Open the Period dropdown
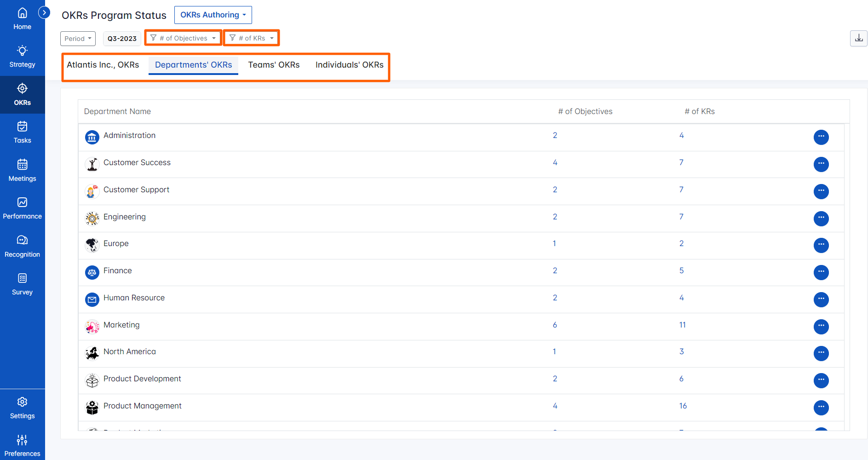This screenshot has width=868, height=460. coord(78,39)
